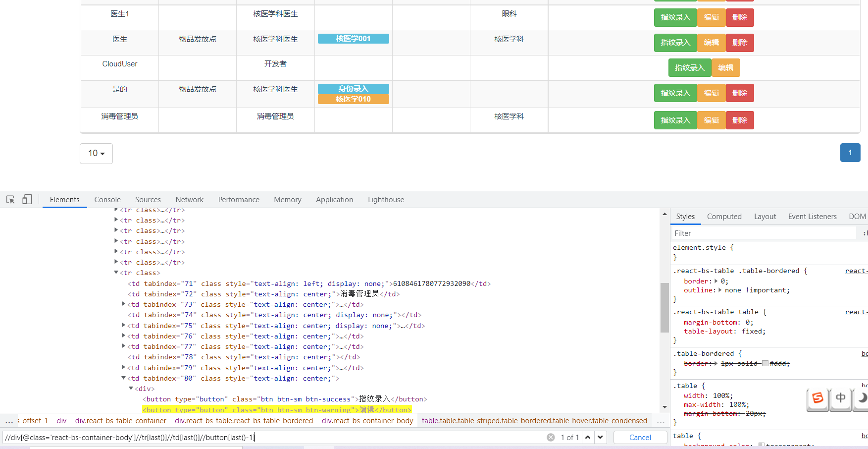Click 指纹录入 in the 消毒管理员 row
868x449 pixels.
pyautogui.click(x=675, y=120)
